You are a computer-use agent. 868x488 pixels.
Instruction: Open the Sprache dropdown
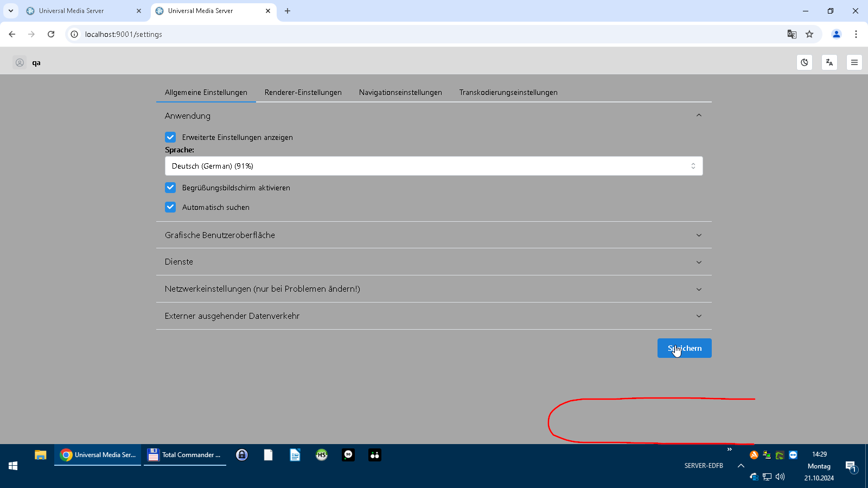[x=434, y=166]
